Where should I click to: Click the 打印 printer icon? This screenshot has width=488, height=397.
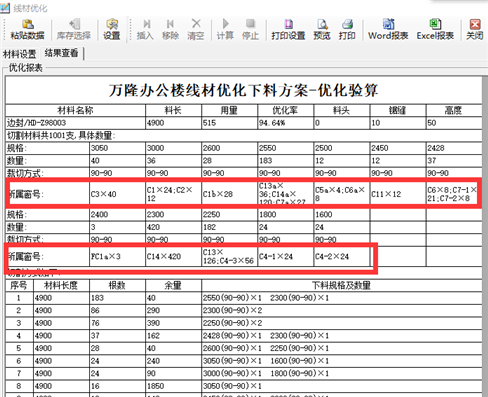(x=347, y=29)
